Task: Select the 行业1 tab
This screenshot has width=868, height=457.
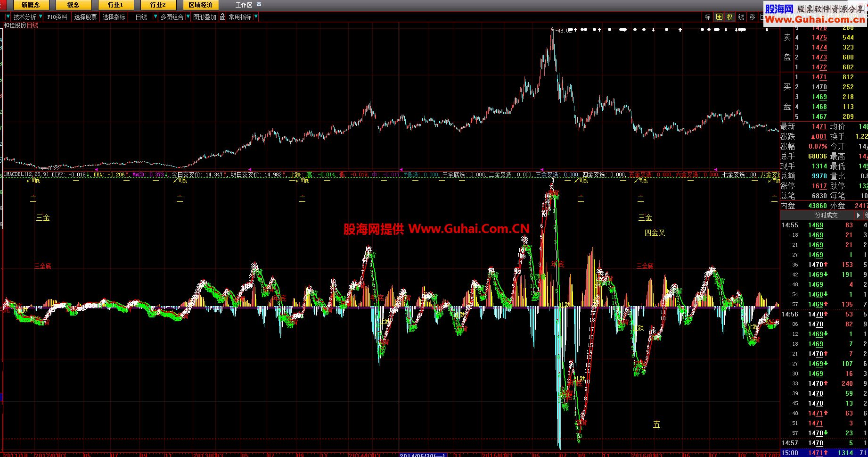Action: pyautogui.click(x=115, y=5)
